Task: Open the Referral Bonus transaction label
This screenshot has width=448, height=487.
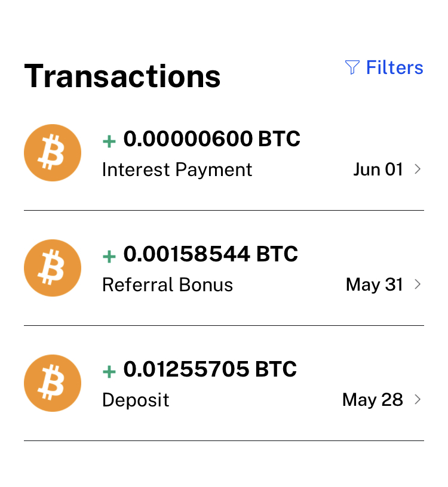Action: (167, 285)
